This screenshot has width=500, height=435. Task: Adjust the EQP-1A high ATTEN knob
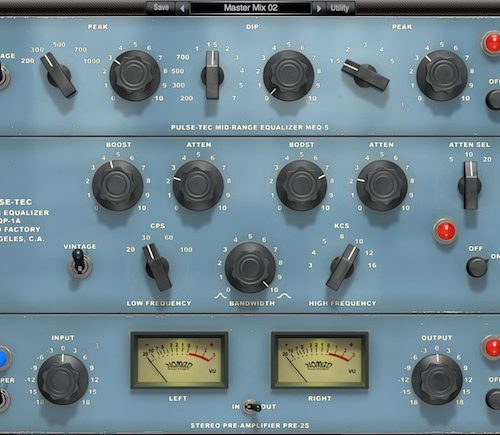[382, 185]
